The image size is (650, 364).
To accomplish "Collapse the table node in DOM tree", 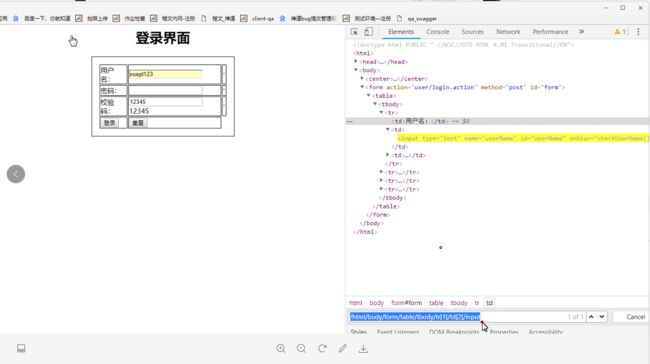I will [369, 95].
